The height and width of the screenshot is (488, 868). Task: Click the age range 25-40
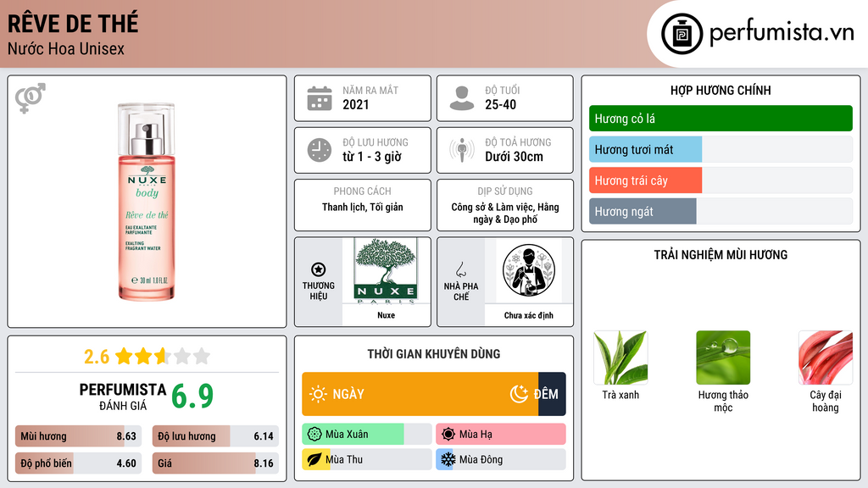click(500, 104)
